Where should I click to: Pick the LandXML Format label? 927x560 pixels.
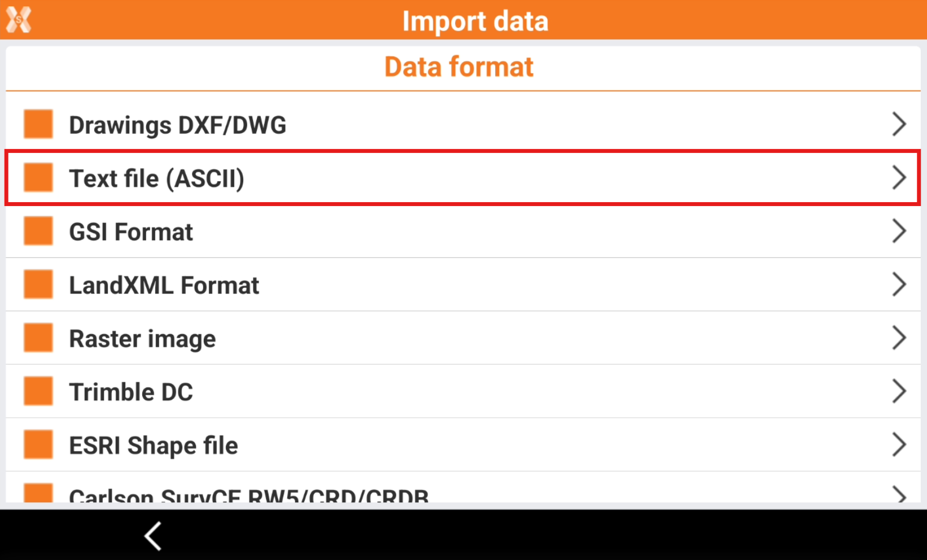[164, 285]
